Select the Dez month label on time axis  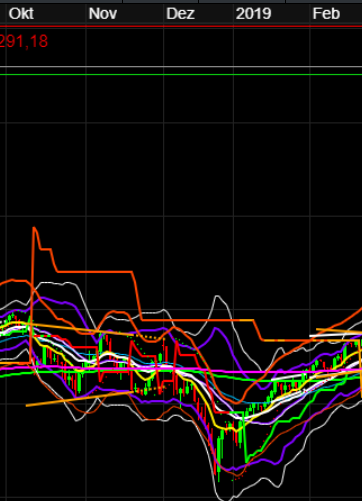(180, 14)
